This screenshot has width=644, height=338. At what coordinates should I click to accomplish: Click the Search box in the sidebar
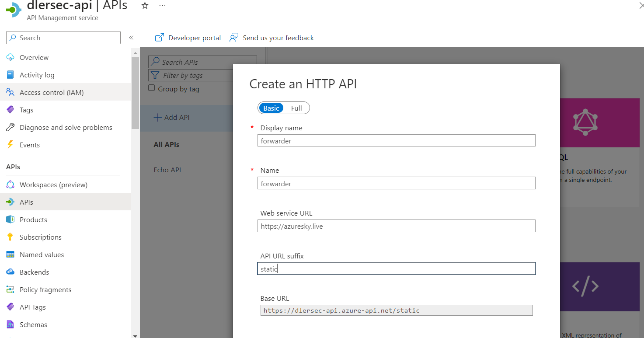pos(63,38)
